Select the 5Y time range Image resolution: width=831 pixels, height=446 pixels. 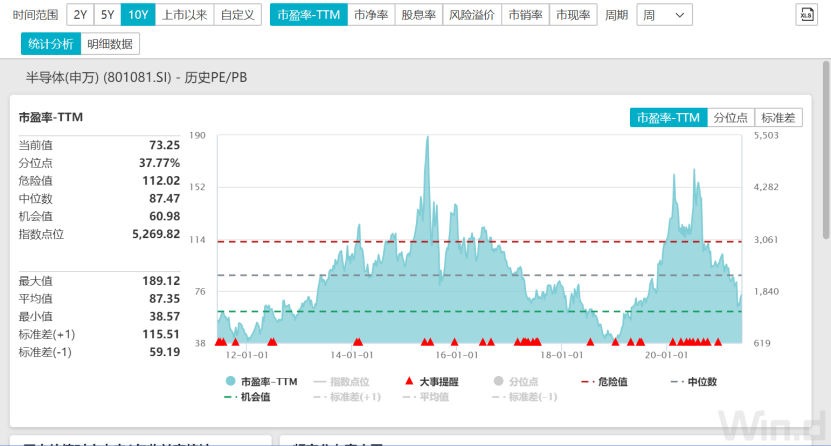[x=107, y=15]
